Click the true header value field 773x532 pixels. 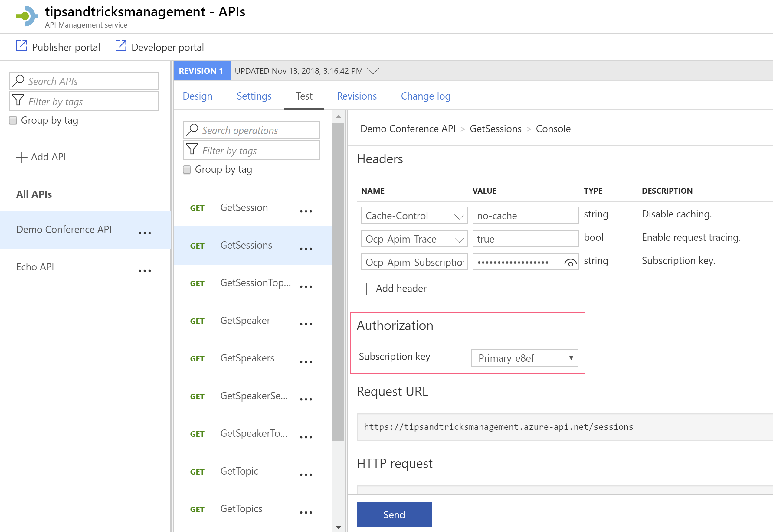coord(526,239)
